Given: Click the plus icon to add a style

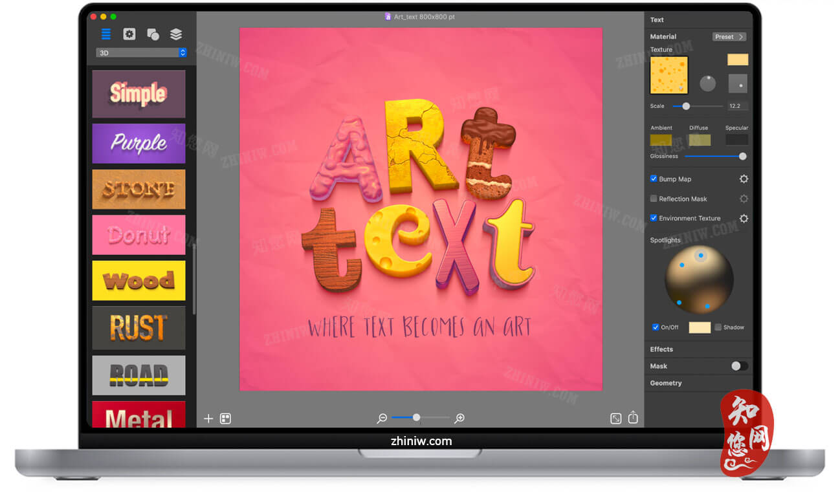Looking at the screenshot, I should pyautogui.click(x=208, y=419).
